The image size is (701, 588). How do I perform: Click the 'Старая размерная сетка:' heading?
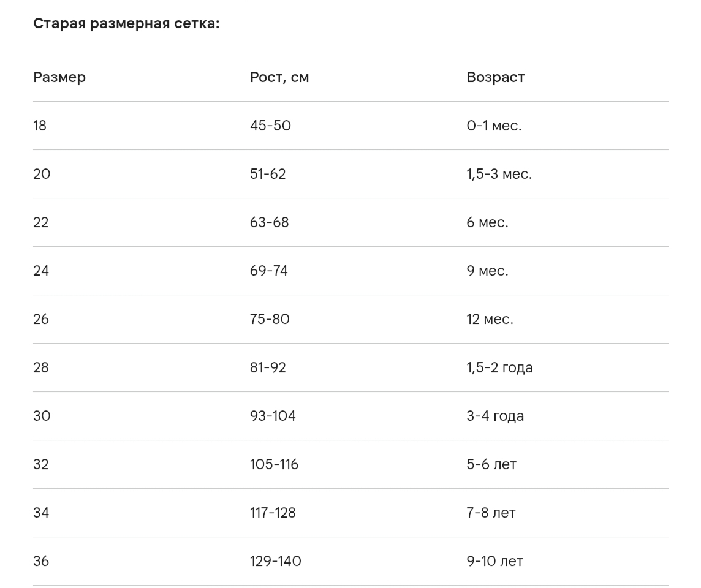(x=126, y=23)
